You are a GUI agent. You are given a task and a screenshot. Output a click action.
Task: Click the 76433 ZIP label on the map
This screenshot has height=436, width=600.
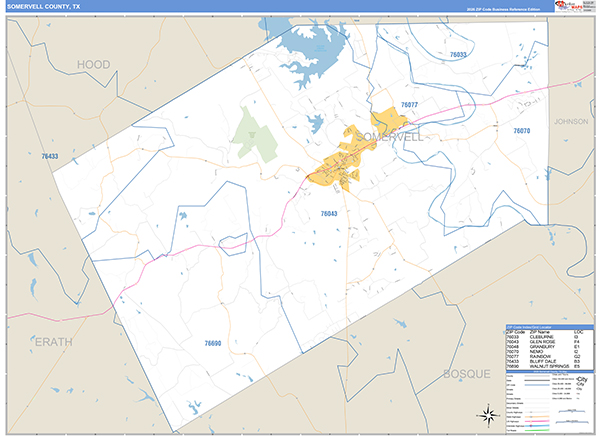(50, 156)
